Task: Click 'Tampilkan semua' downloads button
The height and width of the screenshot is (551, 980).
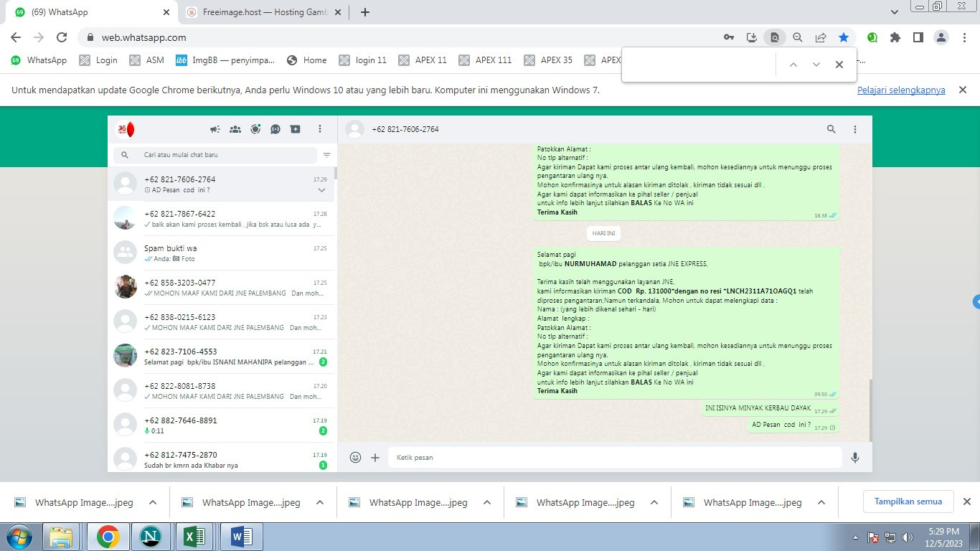Action: click(908, 501)
